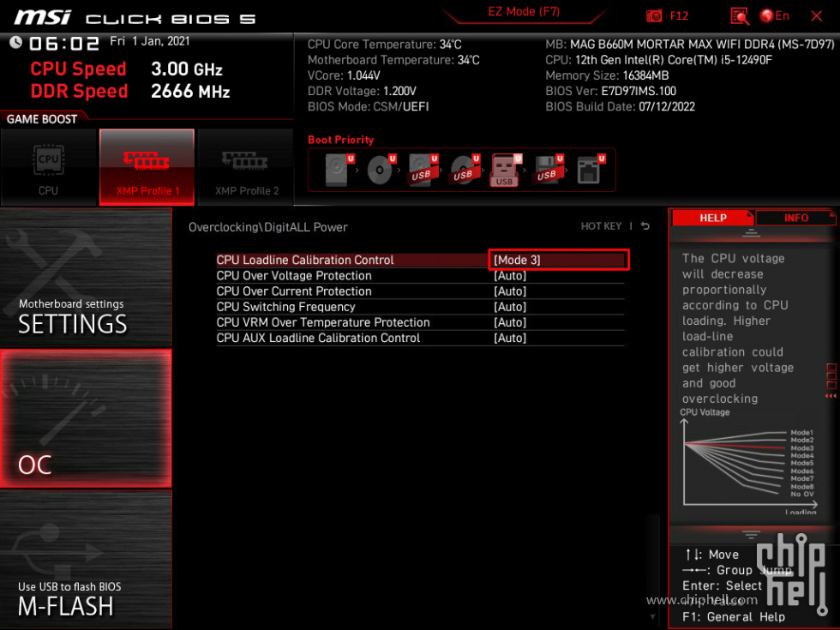The height and width of the screenshot is (630, 840).
Task: Click the MB model name line
Action: coord(689,45)
